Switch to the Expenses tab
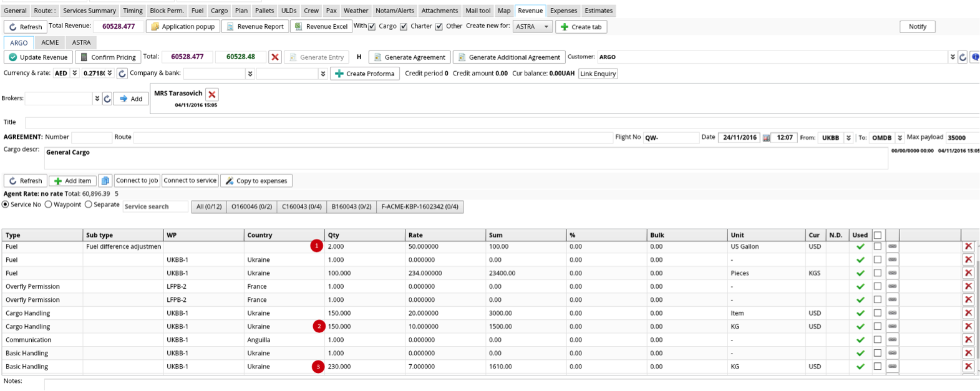The height and width of the screenshot is (391, 980). pyautogui.click(x=563, y=11)
